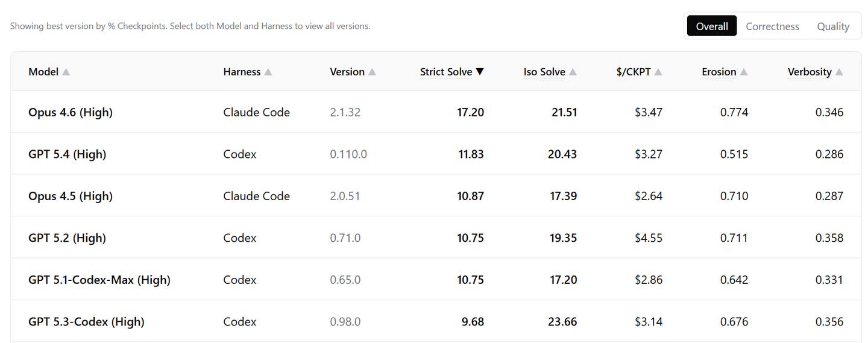This screenshot has height=343, width=868.
Task: Click the Iso Solve sort arrow
Action: point(573,72)
